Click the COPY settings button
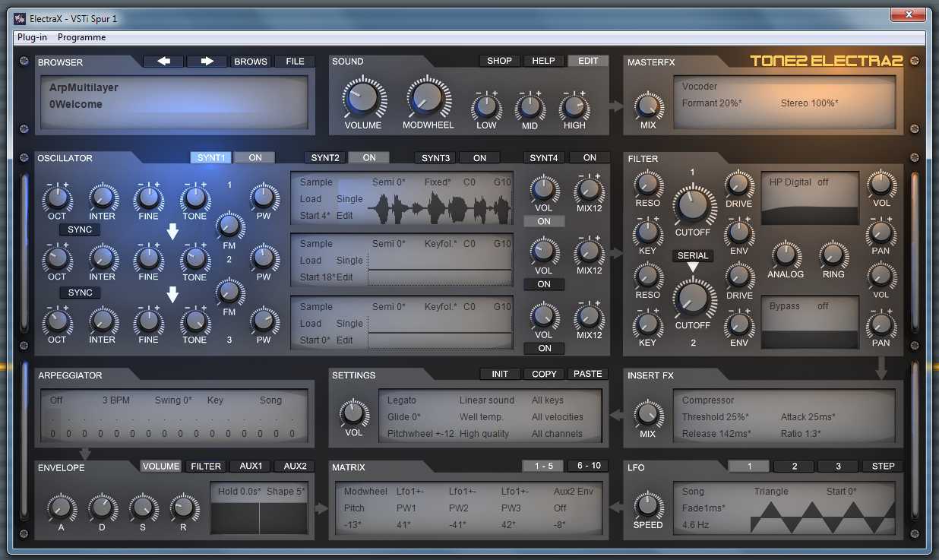 (544, 374)
